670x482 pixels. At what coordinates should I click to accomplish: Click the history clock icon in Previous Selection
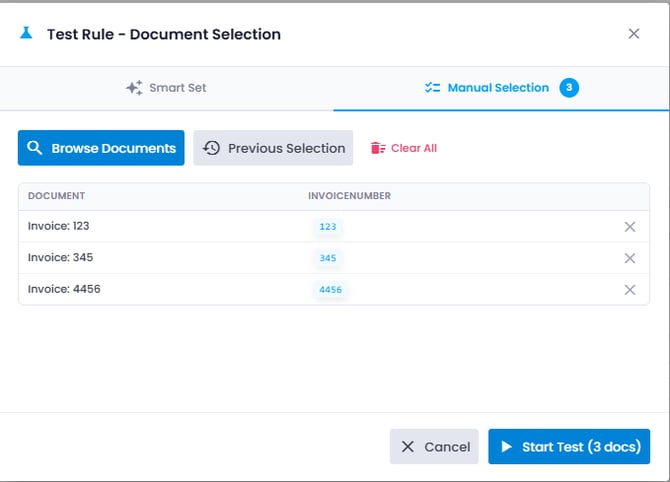211,148
